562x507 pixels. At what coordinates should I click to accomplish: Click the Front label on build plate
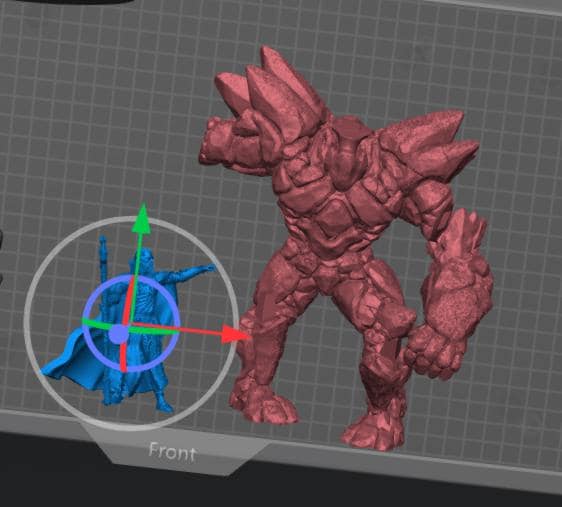pos(172,453)
